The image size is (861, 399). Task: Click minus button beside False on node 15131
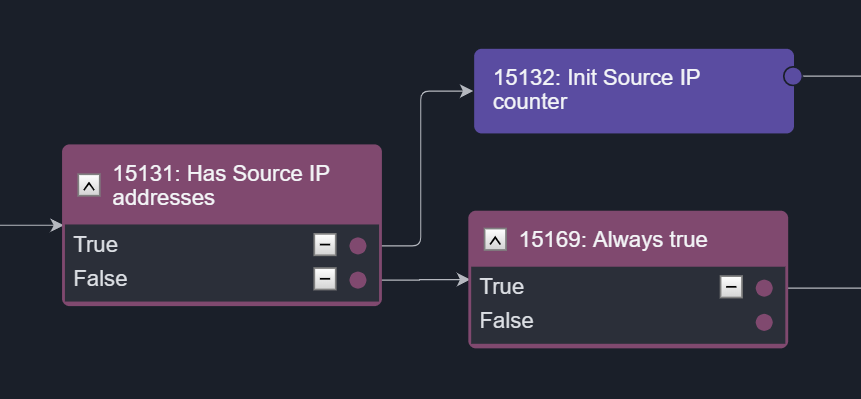pos(325,279)
